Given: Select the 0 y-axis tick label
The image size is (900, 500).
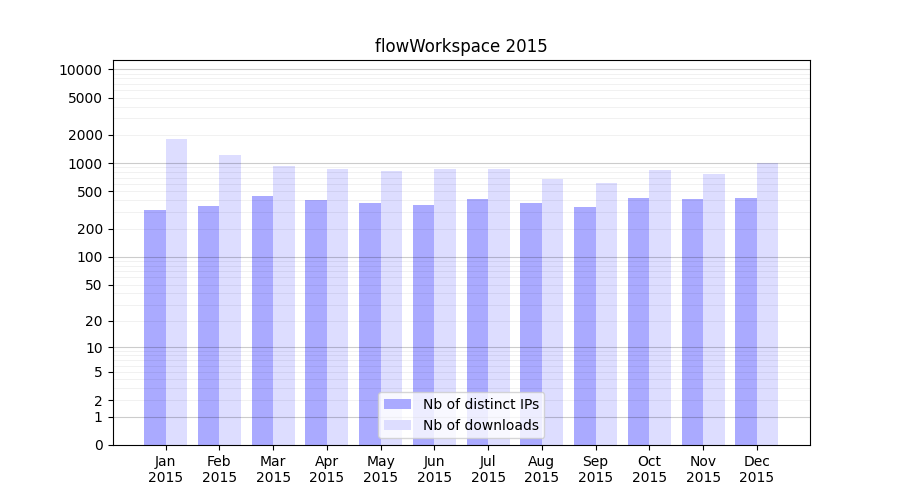Looking at the screenshot, I should point(98,445).
